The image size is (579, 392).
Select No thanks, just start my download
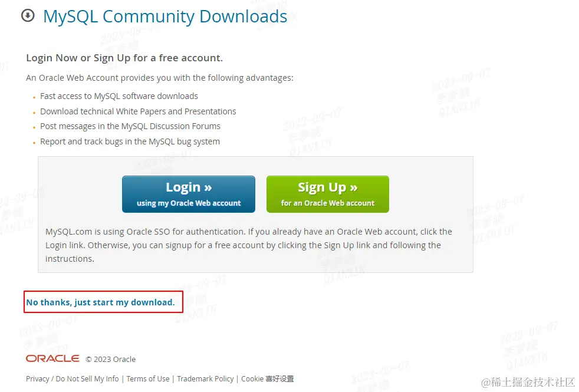point(100,302)
